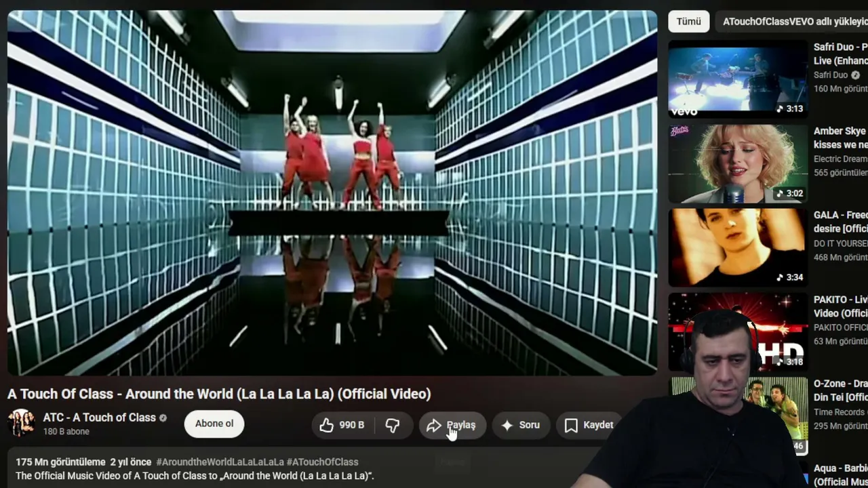Open hashtag #ATouchOfClass

point(322,462)
